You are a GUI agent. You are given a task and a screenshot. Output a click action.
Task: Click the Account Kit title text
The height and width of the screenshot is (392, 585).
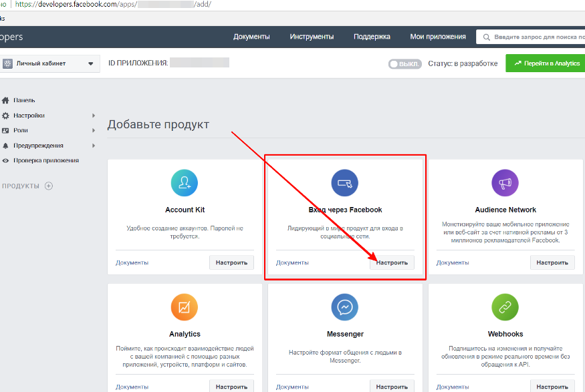(x=185, y=210)
